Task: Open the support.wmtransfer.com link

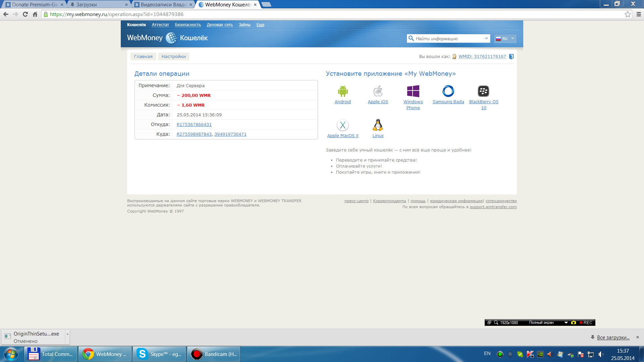Action: point(493,207)
